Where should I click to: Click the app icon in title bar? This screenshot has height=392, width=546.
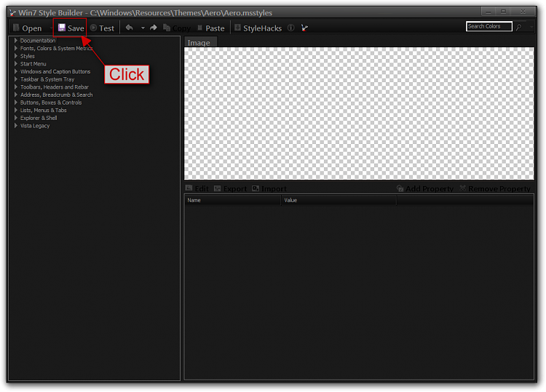[13, 13]
